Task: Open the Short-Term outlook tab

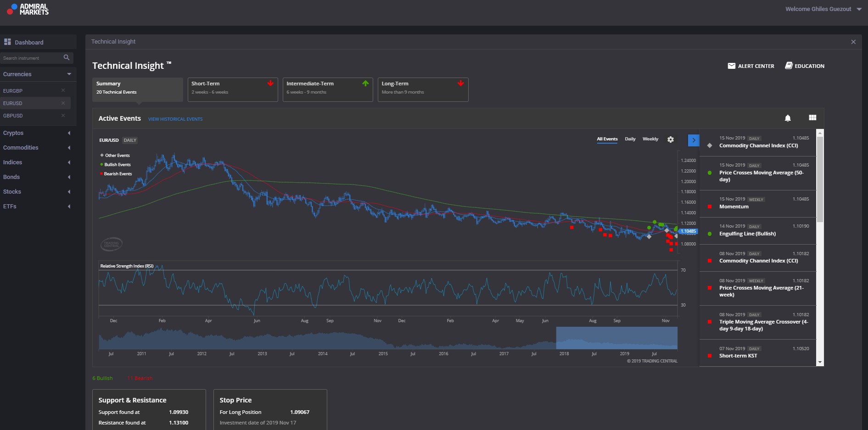Action: (233, 89)
